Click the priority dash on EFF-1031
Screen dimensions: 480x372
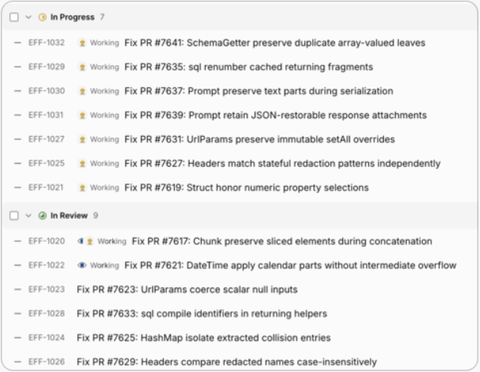tap(18, 115)
